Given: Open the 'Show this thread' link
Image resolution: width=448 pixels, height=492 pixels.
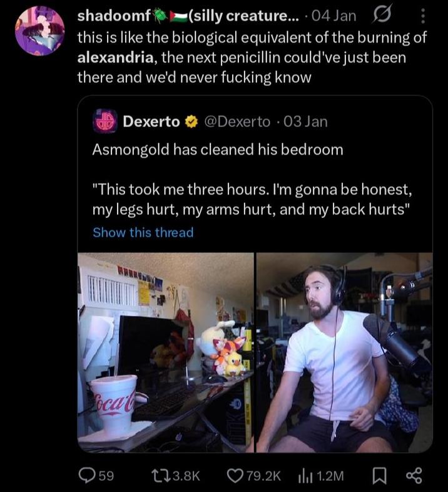Looking at the screenshot, I should [143, 232].
